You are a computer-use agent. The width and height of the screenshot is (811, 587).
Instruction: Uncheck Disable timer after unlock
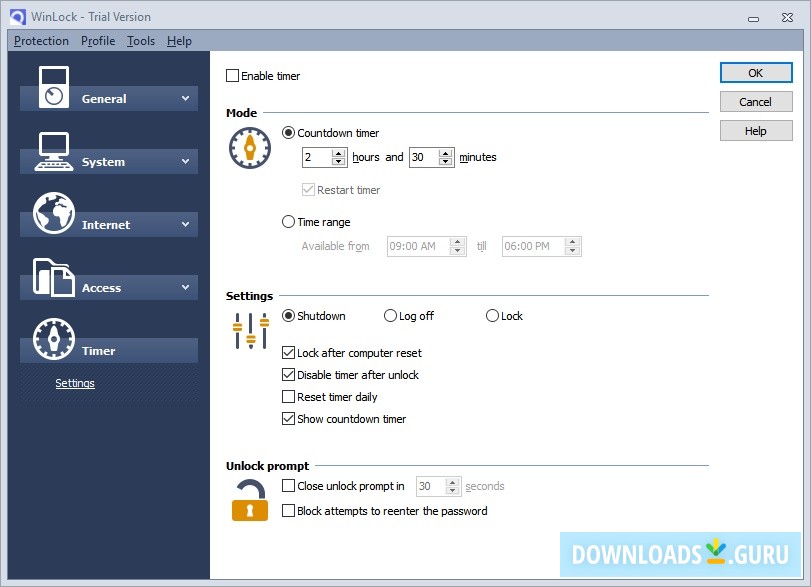click(x=288, y=375)
